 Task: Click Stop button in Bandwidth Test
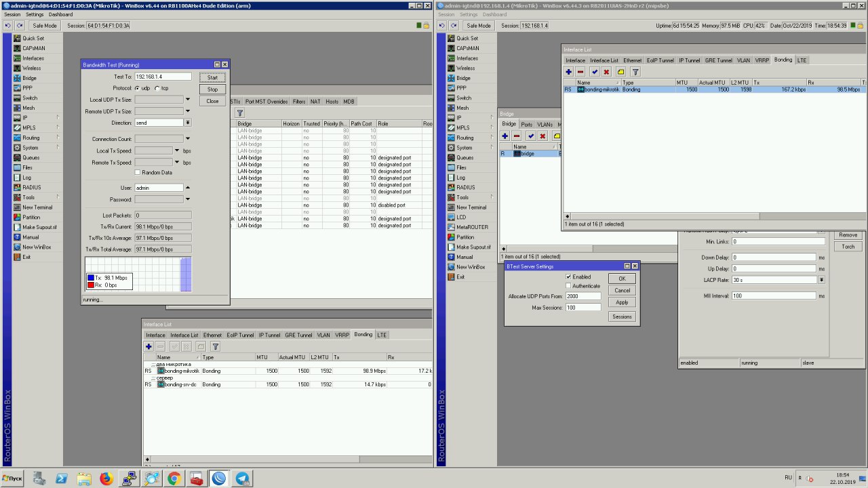point(212,89)
